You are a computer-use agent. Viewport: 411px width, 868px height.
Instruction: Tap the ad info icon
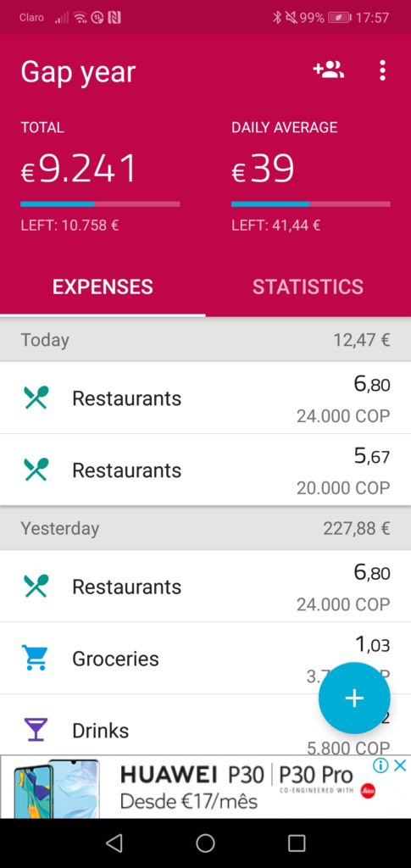[381, 765]
